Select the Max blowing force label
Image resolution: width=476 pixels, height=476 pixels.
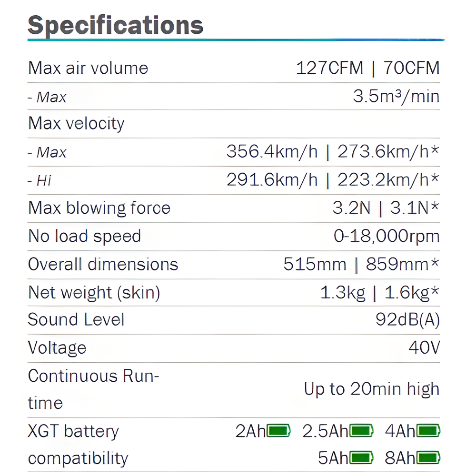coord(99,208)
